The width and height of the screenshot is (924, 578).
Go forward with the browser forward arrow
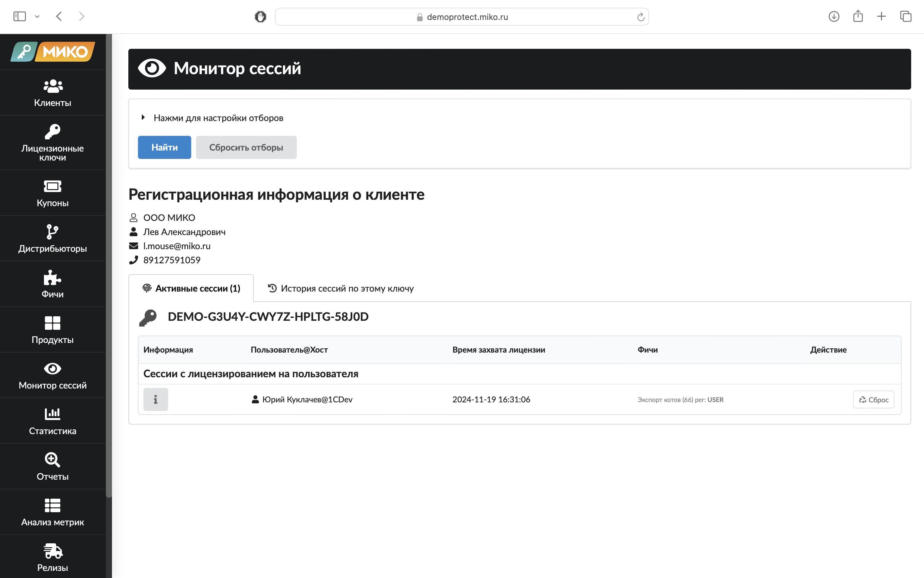81,16
